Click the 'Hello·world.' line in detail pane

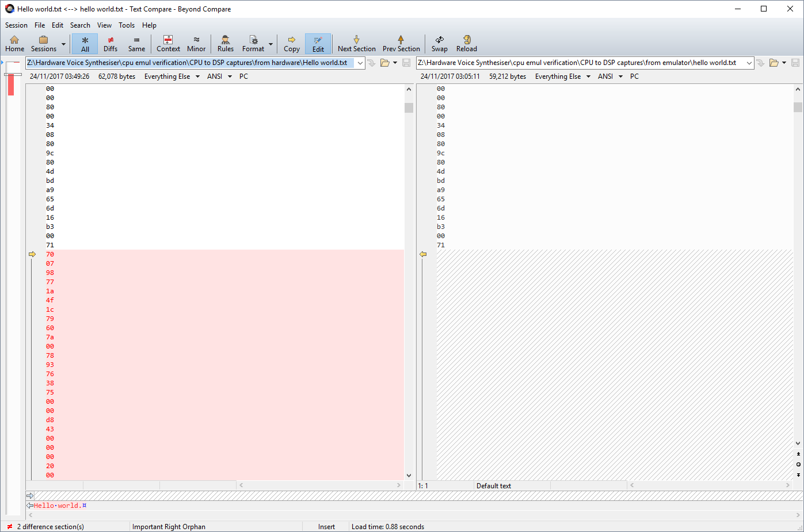60,506
